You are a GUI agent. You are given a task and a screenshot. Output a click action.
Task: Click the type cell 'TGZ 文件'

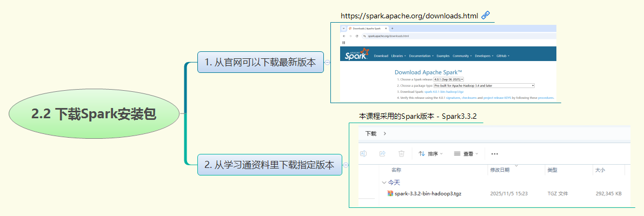pos(557,193)
